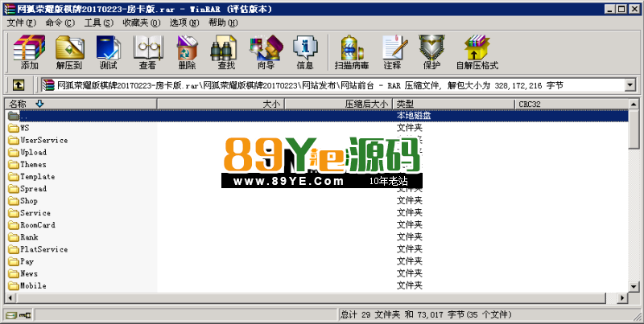The height and width of the screenshot is (324, 644).
Task: Select the Mobile folder name
Action: click(x=33, y=285)
